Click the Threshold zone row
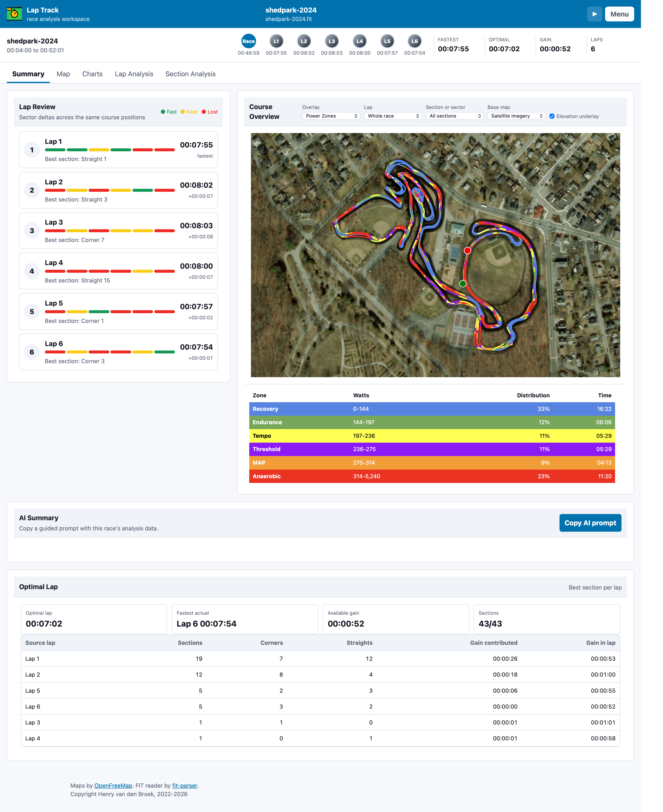 [432, 449]
